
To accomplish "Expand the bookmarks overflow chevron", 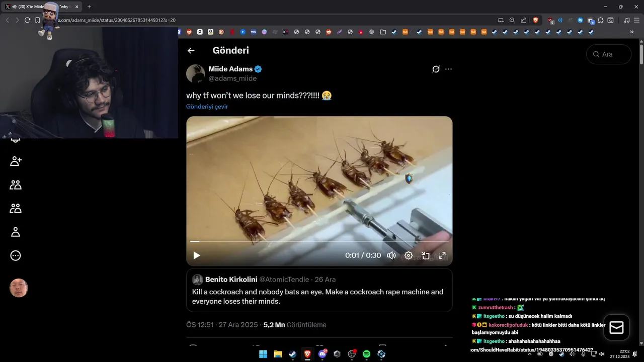I will click(x=631, y=32).
